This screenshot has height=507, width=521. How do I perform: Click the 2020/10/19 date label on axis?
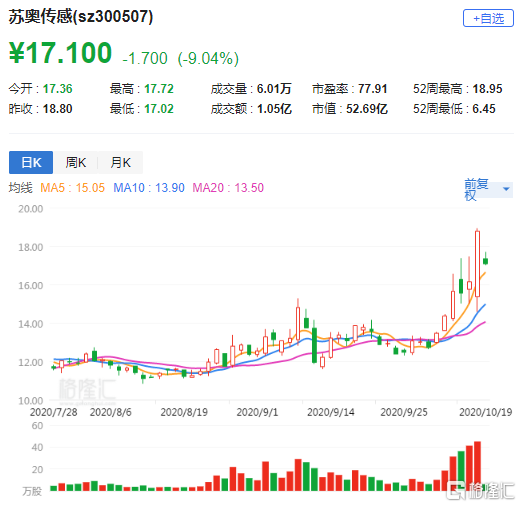pyautogui.click(x=485, y=412)
